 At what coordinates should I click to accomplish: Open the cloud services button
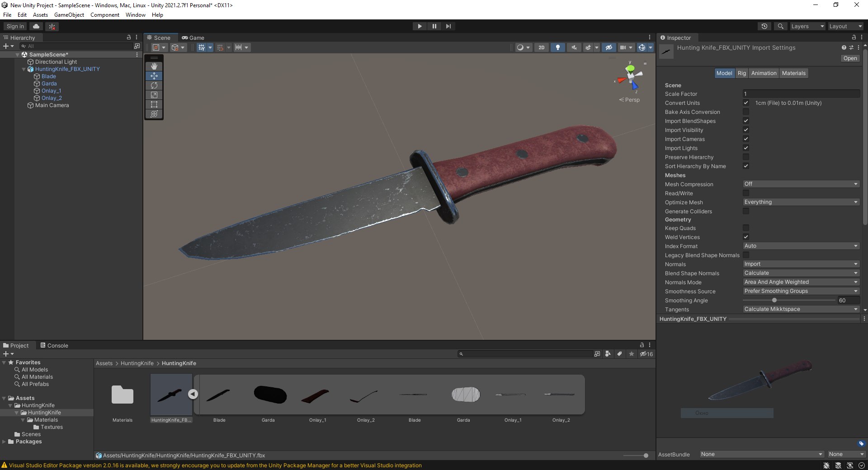pos(37,26)
